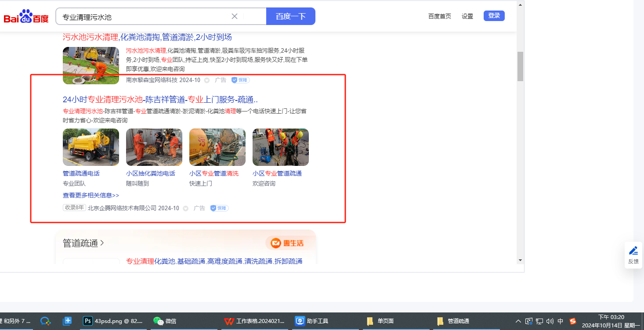The image size is (644, 330).
Task: Click the tray icon right of the hidden-icons arrow
Action: click(x=529, y=321)
